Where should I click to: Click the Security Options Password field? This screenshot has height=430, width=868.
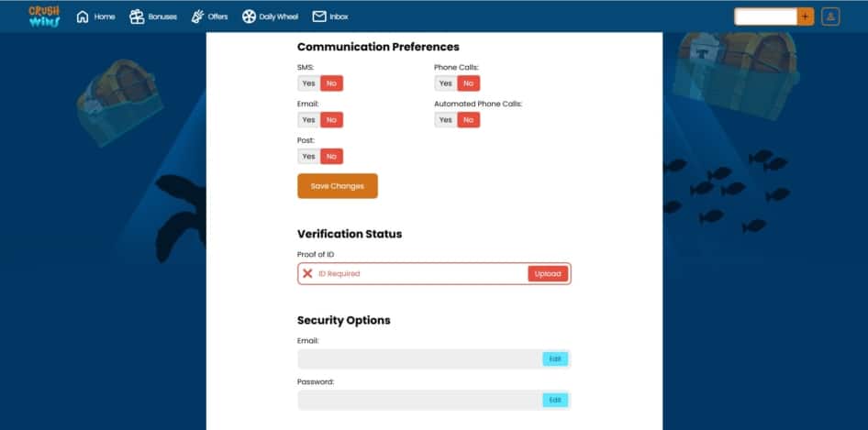[x=434, y=400]
